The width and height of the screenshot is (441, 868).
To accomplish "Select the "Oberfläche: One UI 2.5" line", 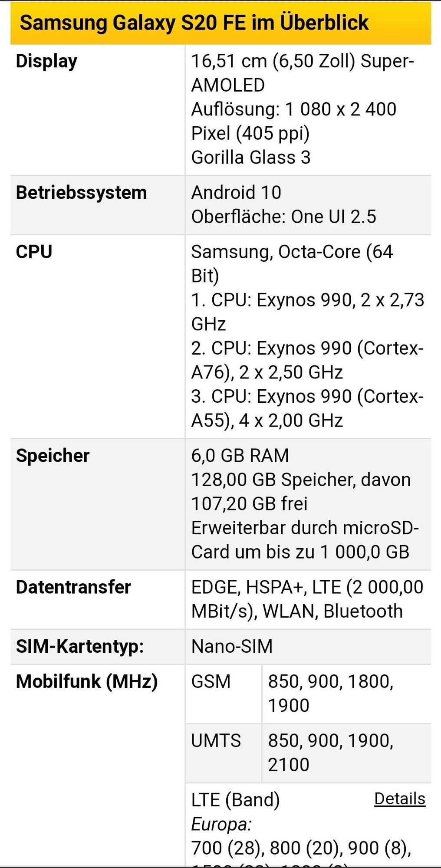I will [x=283, y=217].
